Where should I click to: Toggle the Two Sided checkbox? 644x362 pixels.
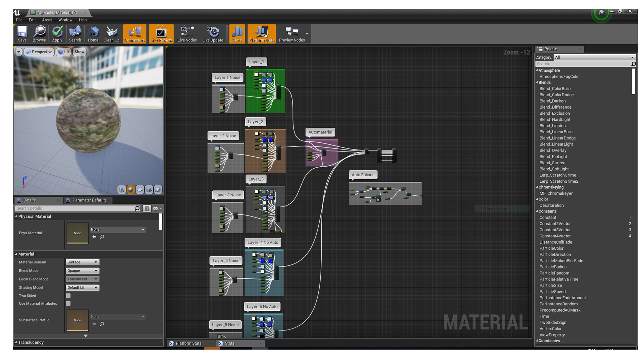click(x=68, y=296)
